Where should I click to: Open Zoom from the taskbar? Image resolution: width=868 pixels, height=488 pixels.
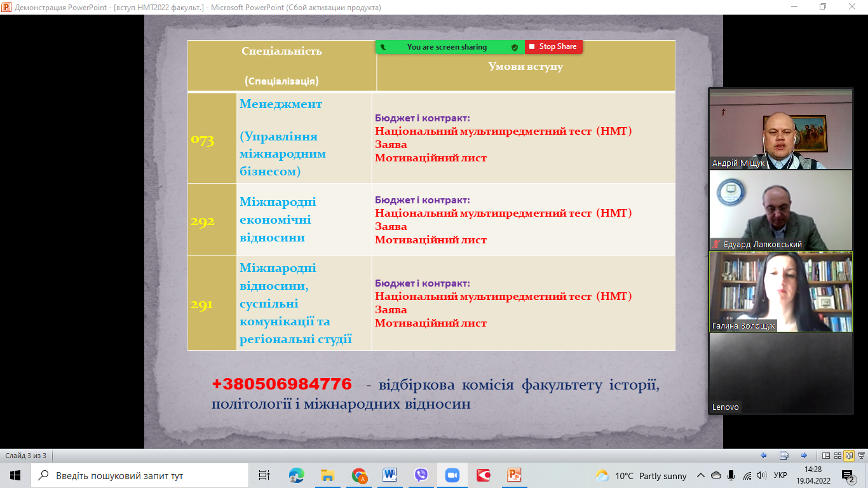[x=452, y=475]
